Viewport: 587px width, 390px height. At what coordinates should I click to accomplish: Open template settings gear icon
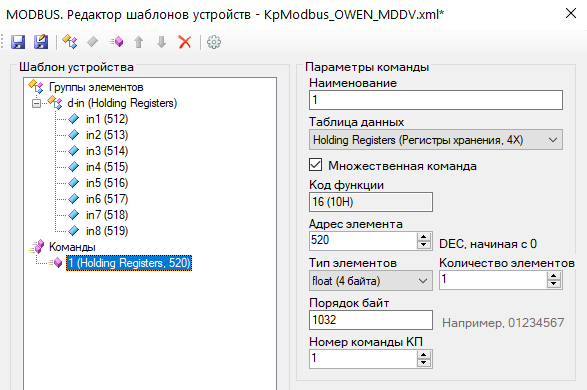tap(214, 42)
